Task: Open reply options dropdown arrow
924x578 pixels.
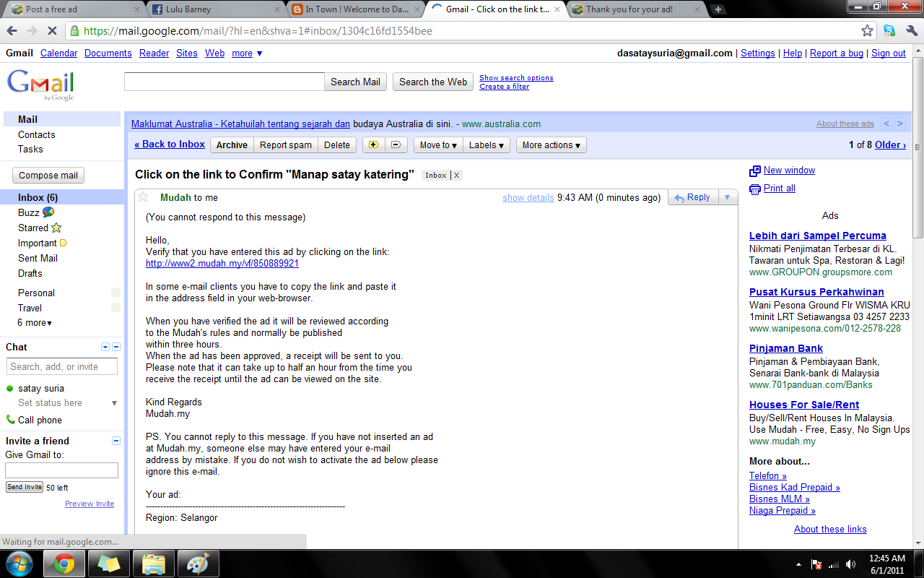Action: [728, 197]
